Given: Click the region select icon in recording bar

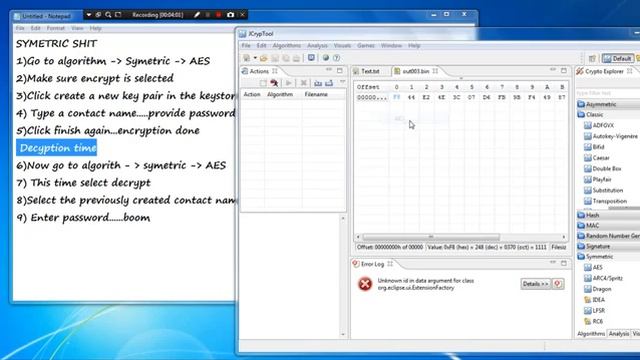Looking at the screenshot, I should [x=118, y=15].
